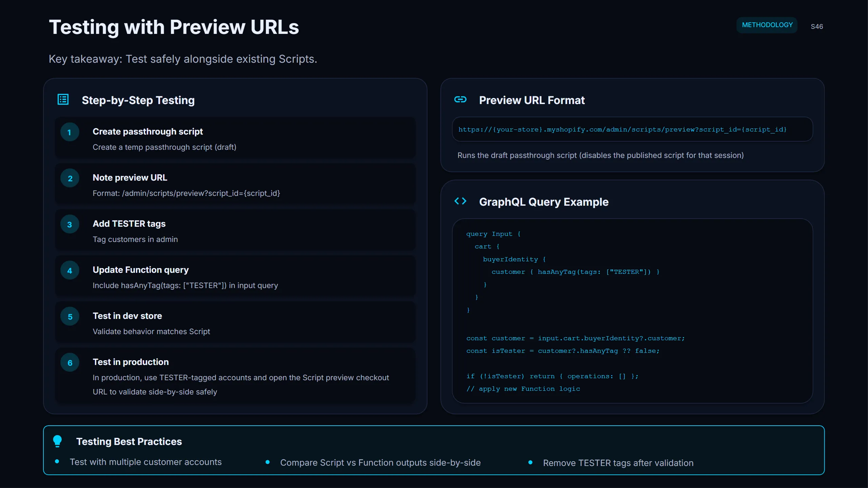Click the step 5 number badge
Image resolution: width=868 pixels, height=488 pixels.
tap(70, 317)
